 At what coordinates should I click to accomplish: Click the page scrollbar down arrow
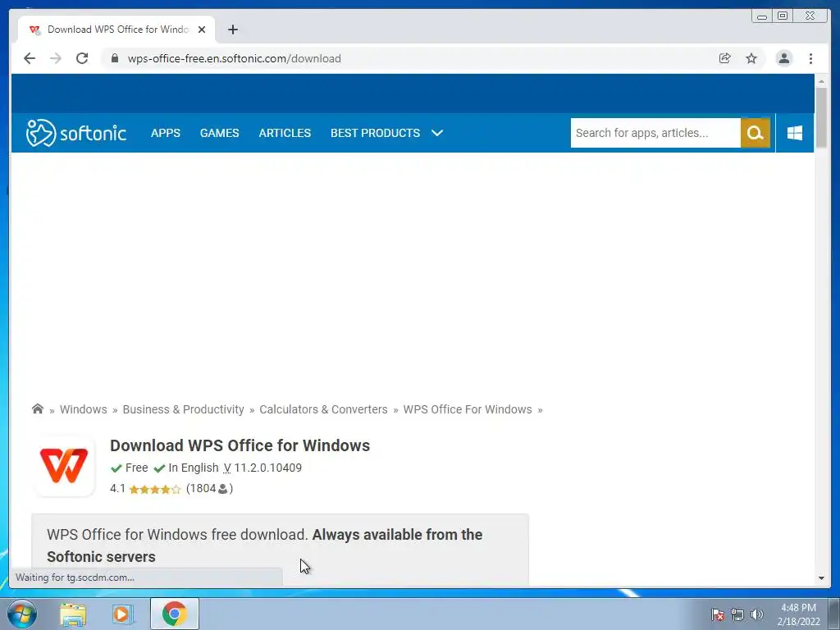pyautogui.click(x=821, y=578)
